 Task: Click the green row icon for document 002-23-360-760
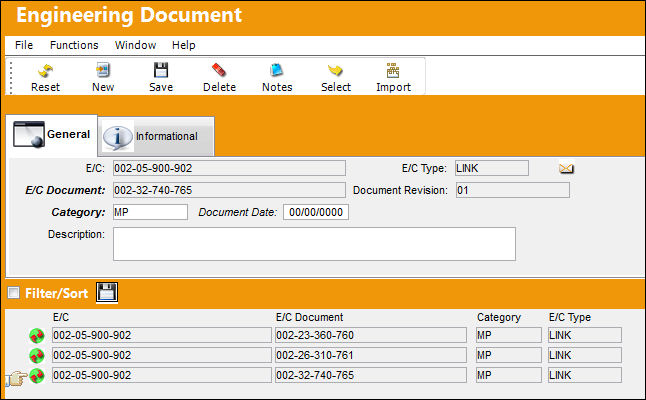coord(37,336)
